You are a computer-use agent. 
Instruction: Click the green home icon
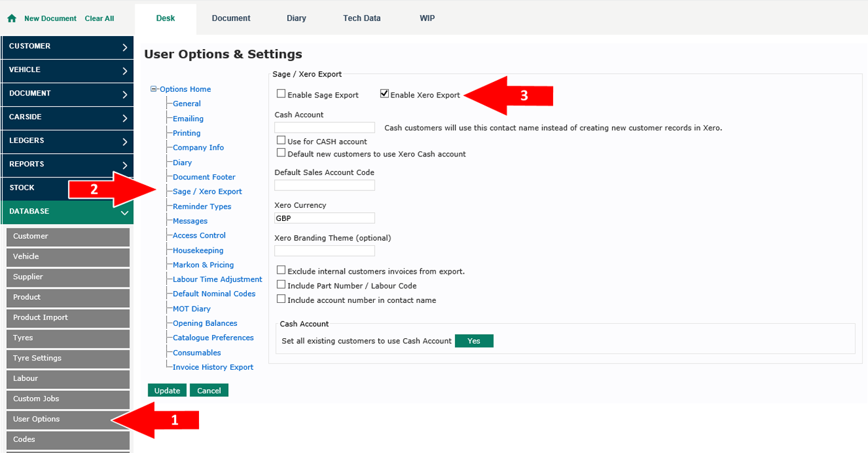click(11, 19)
